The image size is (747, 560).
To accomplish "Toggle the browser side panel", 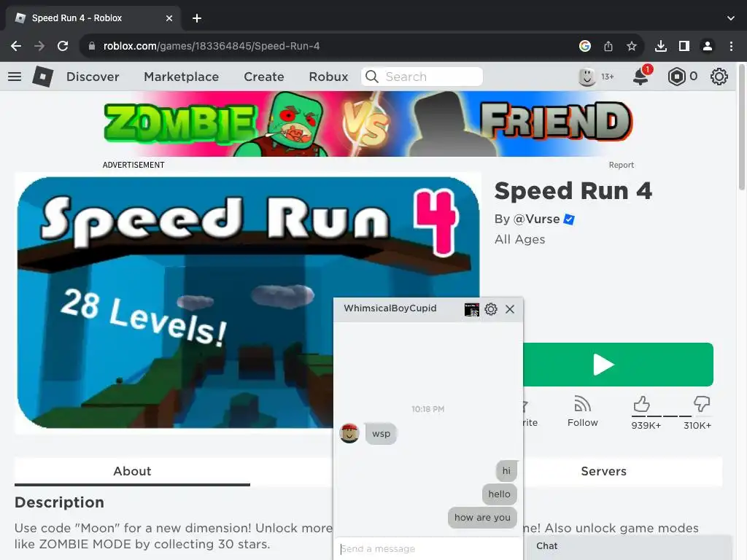I will pyautogui.click(x=684, y=46).
